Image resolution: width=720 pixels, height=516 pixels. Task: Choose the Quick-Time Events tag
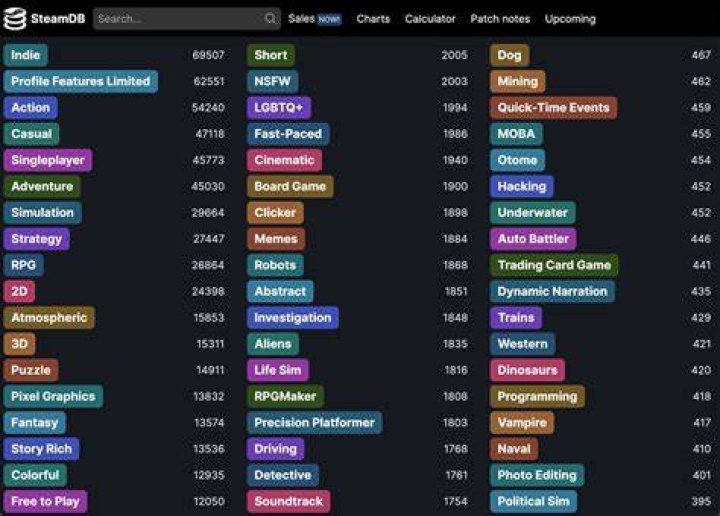553,107
